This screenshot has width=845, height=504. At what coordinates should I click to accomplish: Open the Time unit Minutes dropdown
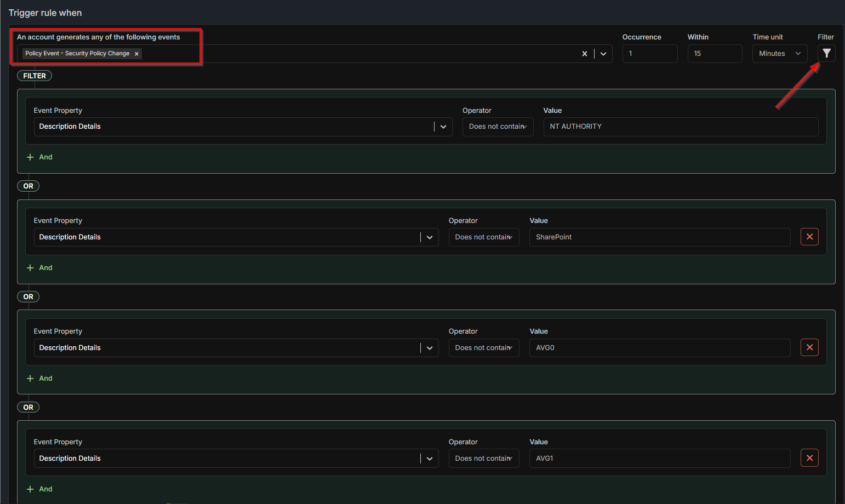[x=779, y=54]
